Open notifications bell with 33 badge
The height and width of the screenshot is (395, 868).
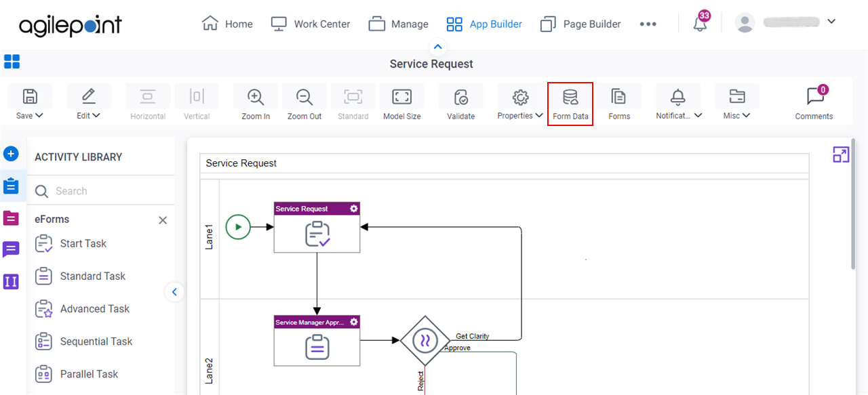click(x=701, y=22)
